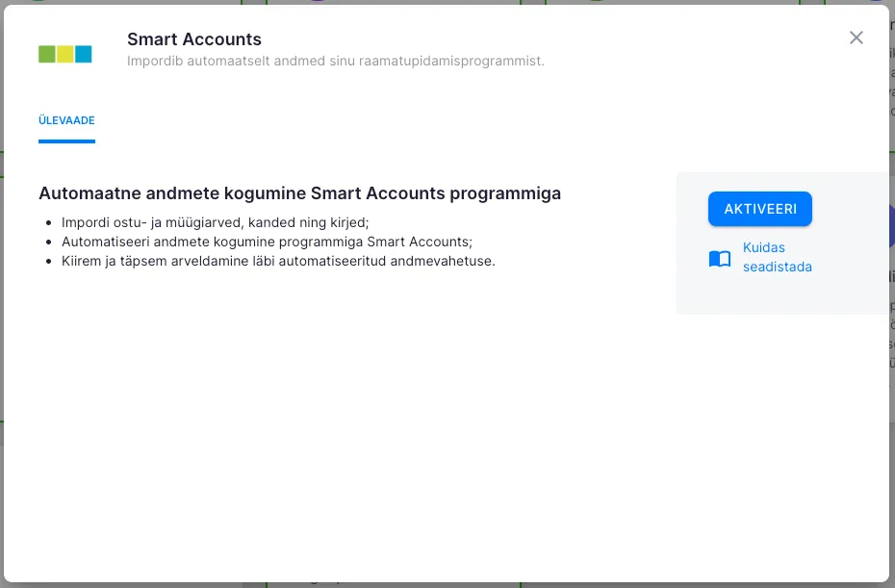Click the blue underline beneath ÜLEVAADE
Image resolution: width=895 pixels, height=588 pixels.
coord(66,141)
